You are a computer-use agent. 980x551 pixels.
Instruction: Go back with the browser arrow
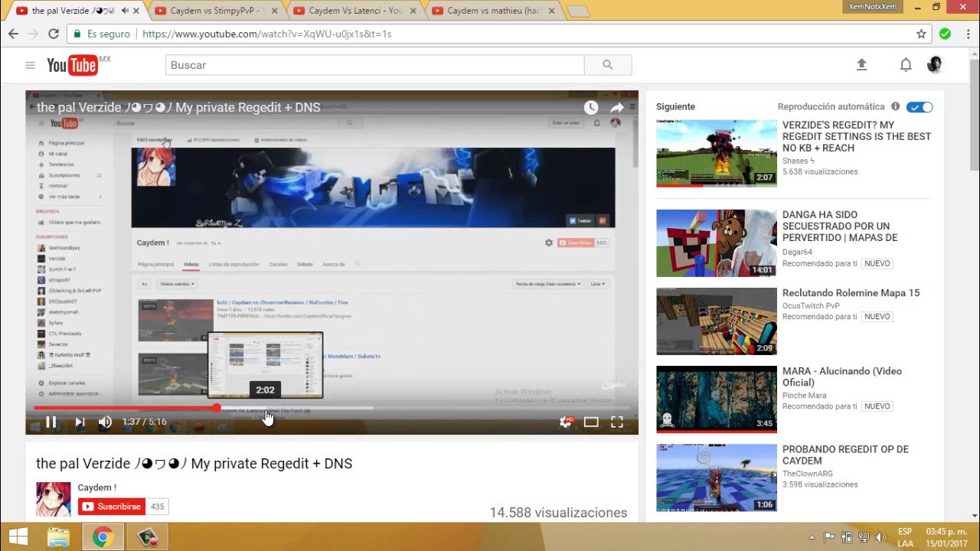click(13, 34)
